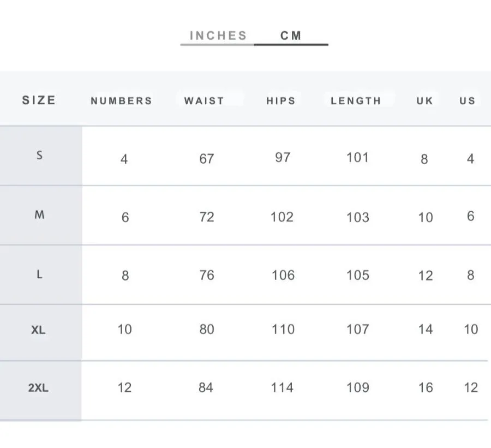Click the WAIST column header
This screenshot has width=491, height=448.
(x=204, y=100)
